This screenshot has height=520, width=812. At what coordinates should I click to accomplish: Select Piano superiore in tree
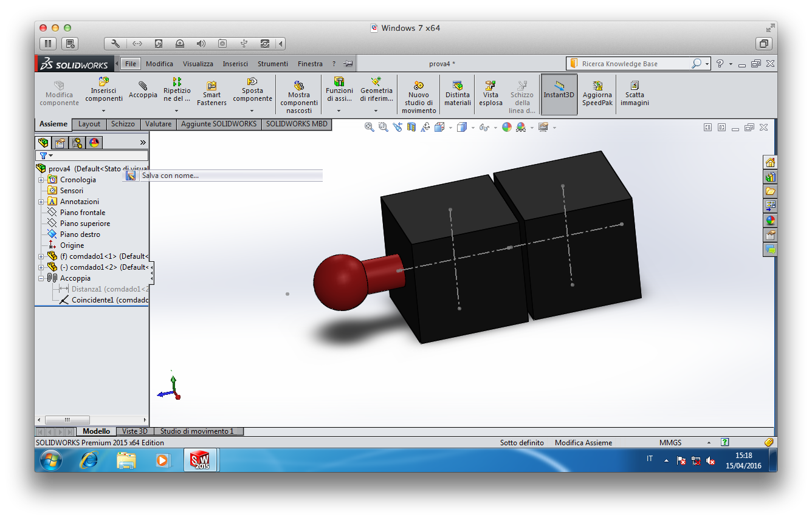point(84,224)
